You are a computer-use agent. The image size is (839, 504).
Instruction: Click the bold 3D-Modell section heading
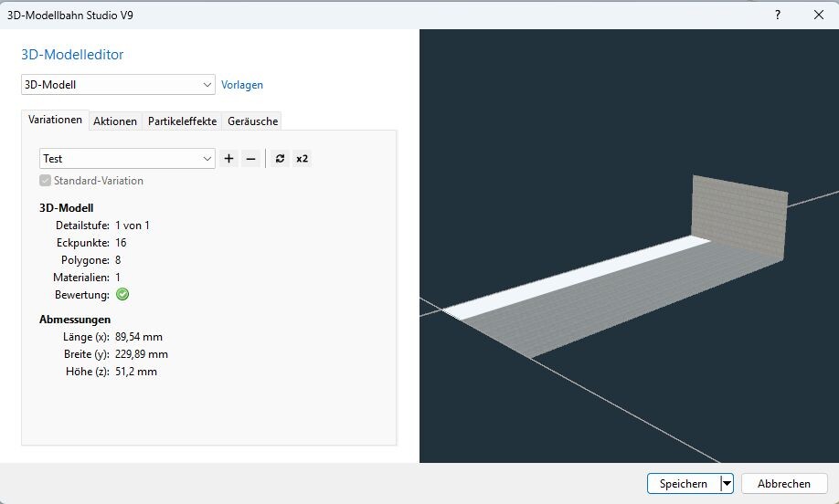(x=67, y=208)
